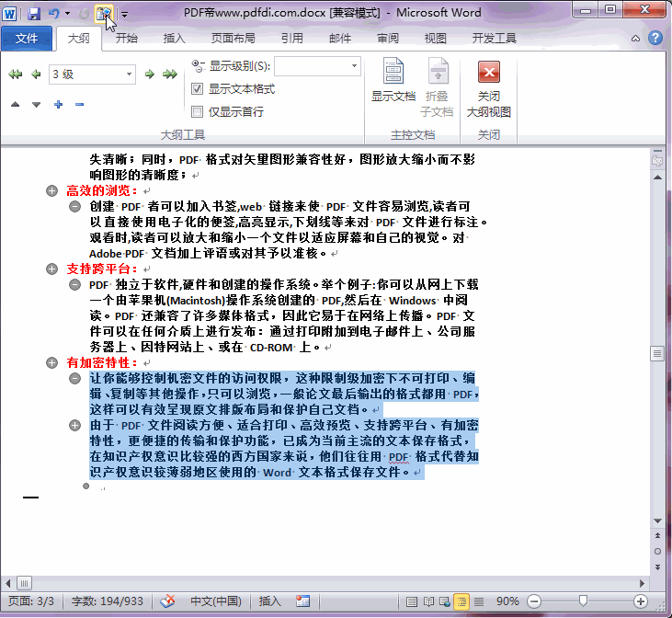Open the 视图 tab
This screenshot has width=672, height=618.
pos(435,39)
